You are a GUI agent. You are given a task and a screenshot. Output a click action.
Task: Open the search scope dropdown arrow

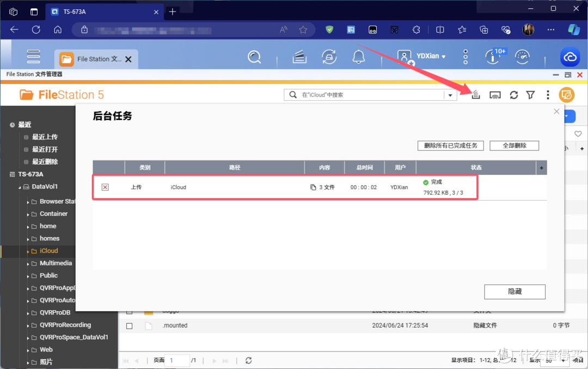(450, 95)
